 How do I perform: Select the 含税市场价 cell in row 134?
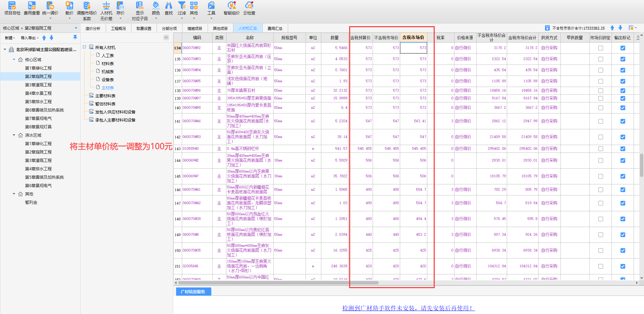(x=414, y=48)
